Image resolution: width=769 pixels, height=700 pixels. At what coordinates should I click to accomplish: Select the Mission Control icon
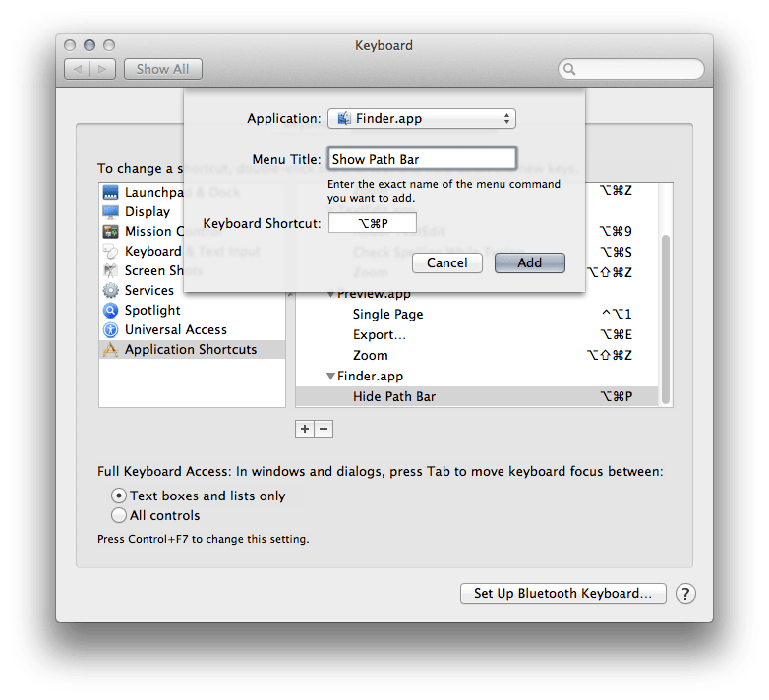pyautogui.click(x=111, y=231)
